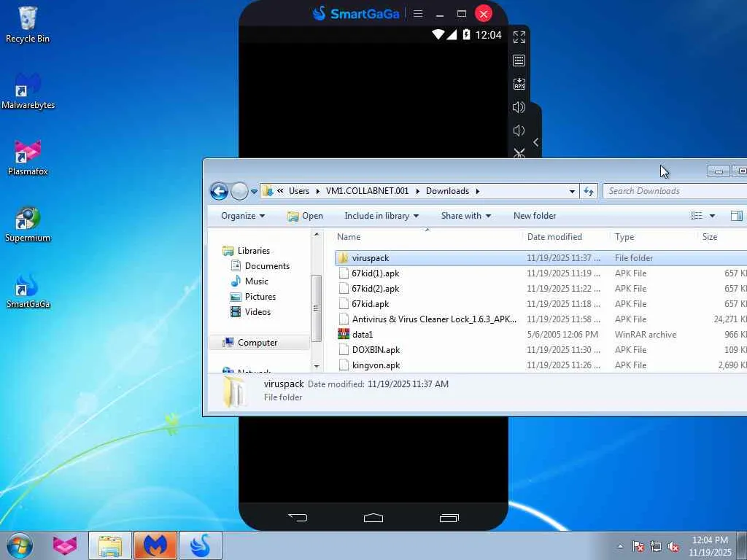Change the view icon in Explorer toolbar
The image size is (747, 560).
697,216
